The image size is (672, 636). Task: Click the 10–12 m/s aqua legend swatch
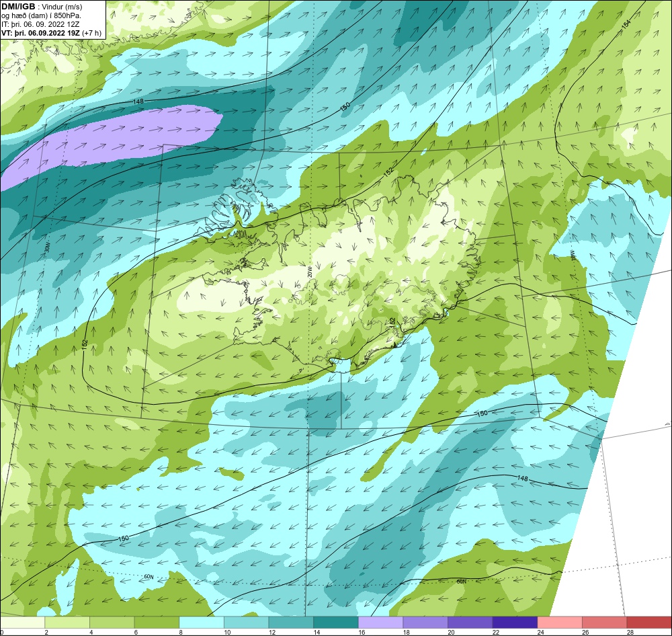(x=246, y=623)
